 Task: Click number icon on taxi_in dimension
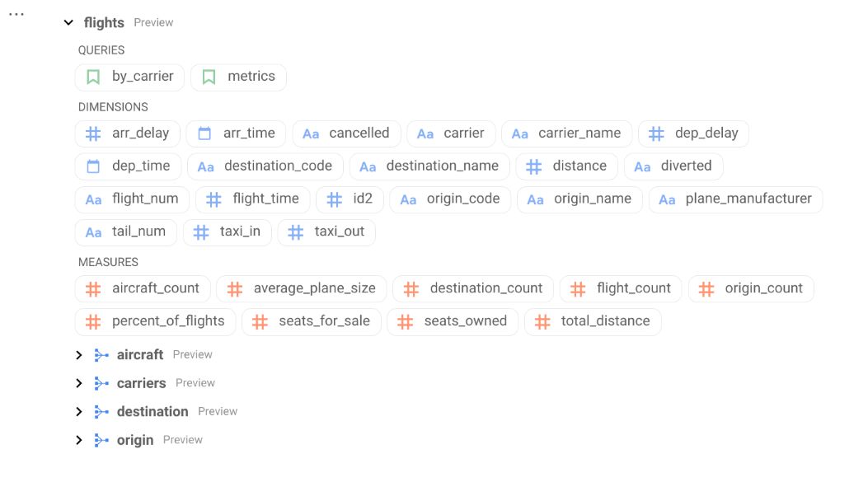(201, 232)
